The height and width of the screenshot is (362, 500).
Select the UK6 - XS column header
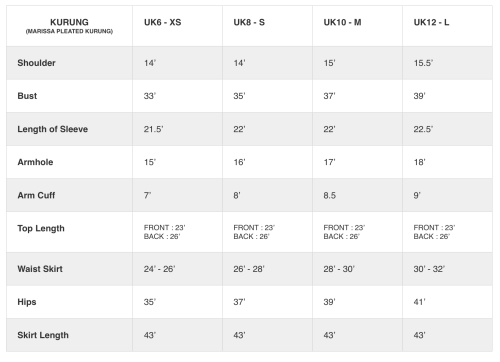click(163, 22)
